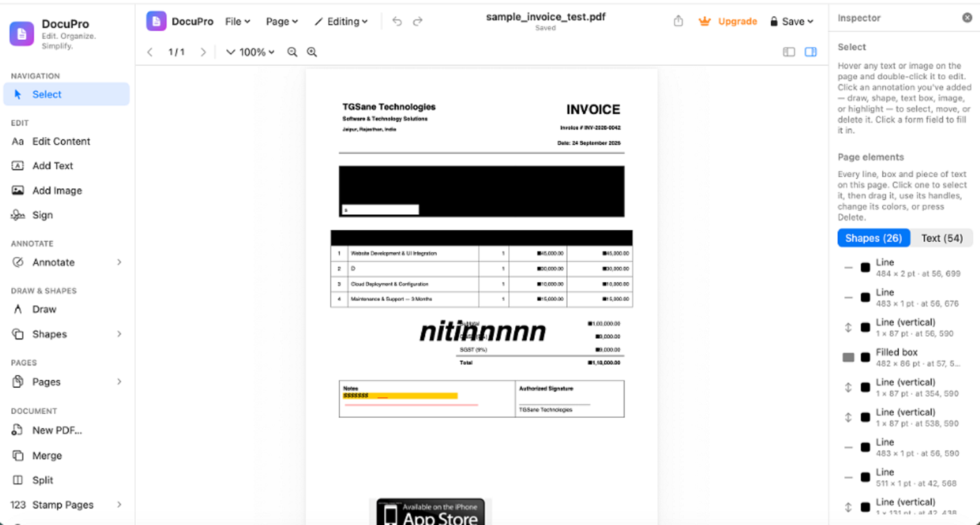Zoom out with the minus magnifier
Screen dimensions: 980x525
[x=293, y=52]
